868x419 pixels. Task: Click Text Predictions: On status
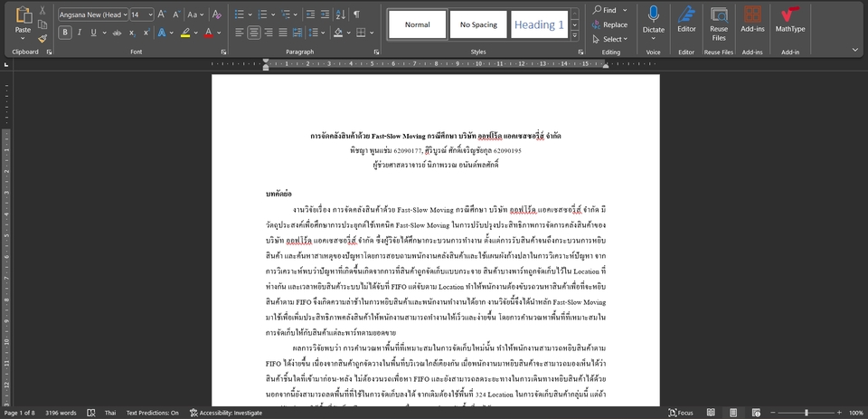pos(152,413)
